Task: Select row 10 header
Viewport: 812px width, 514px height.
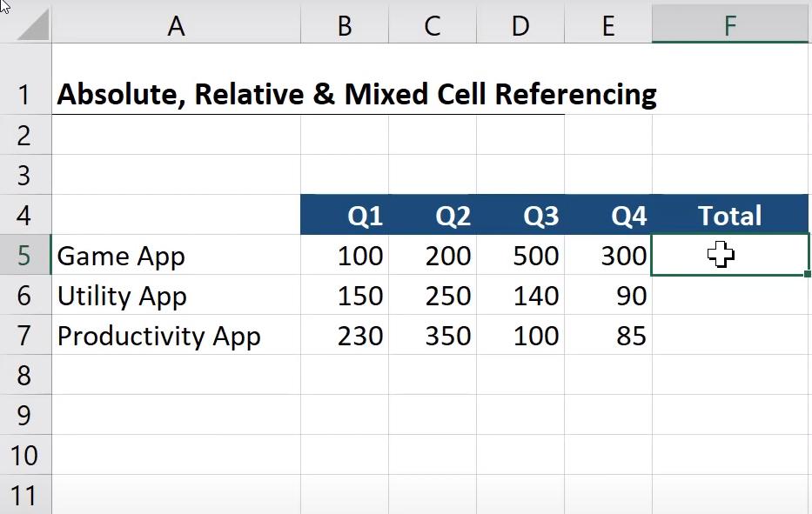Action: 25,455
